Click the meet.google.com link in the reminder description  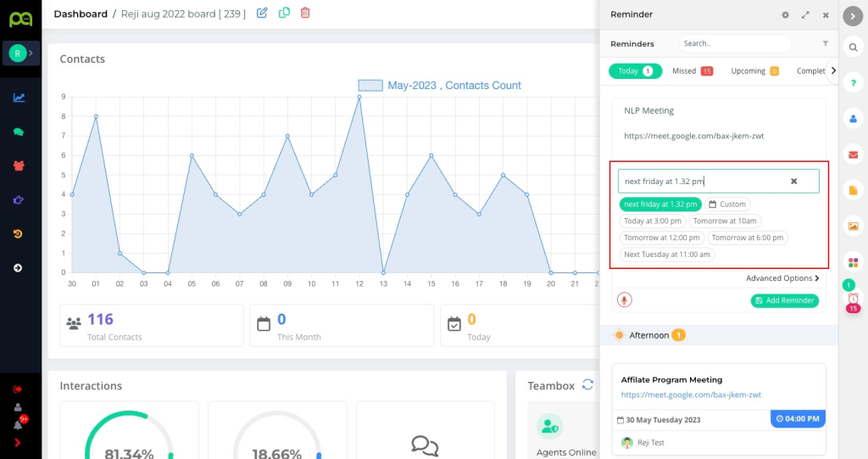tap(693, 136)
